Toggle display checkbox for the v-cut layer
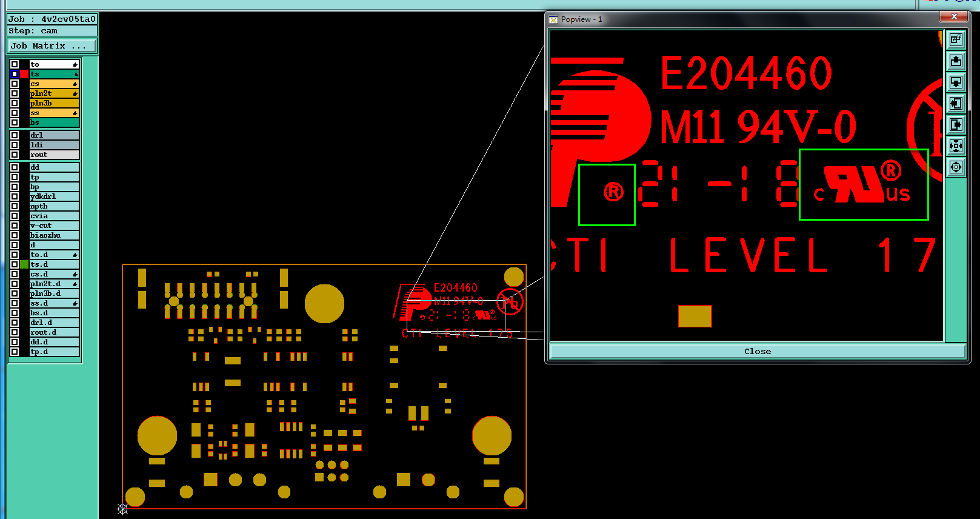 pos(15,226)
